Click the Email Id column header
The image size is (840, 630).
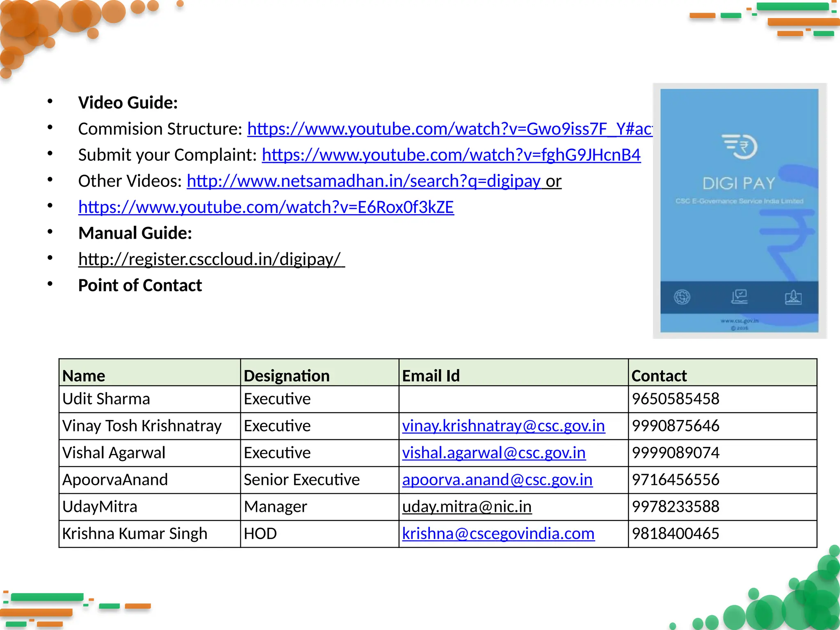[x=514, y=373]
